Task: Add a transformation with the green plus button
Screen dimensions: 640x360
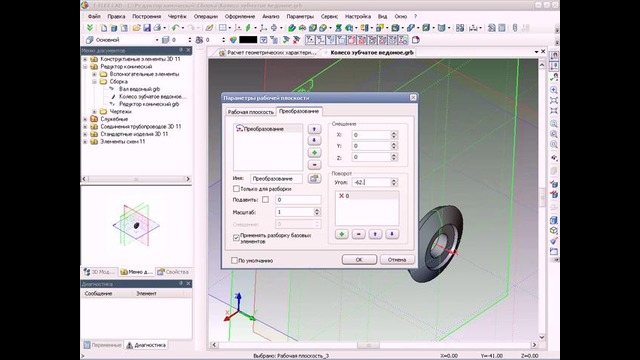Action: 314,153
